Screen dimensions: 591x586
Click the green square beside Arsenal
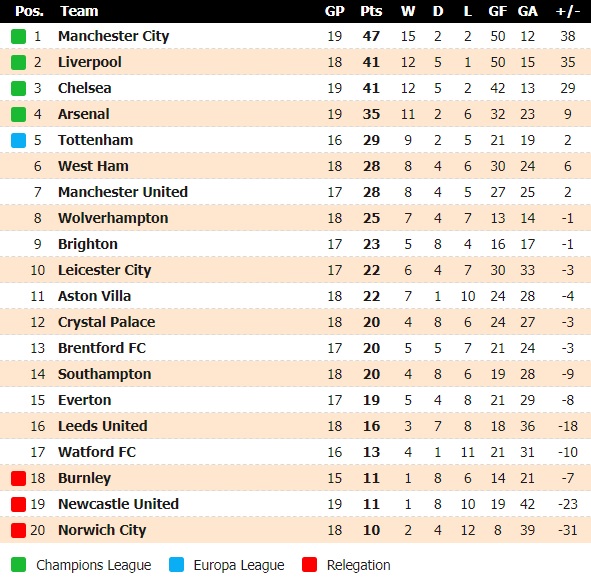(18, 114)
